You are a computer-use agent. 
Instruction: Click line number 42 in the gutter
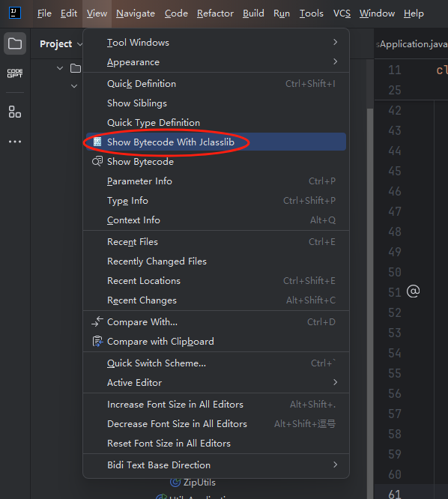[395, 110]
